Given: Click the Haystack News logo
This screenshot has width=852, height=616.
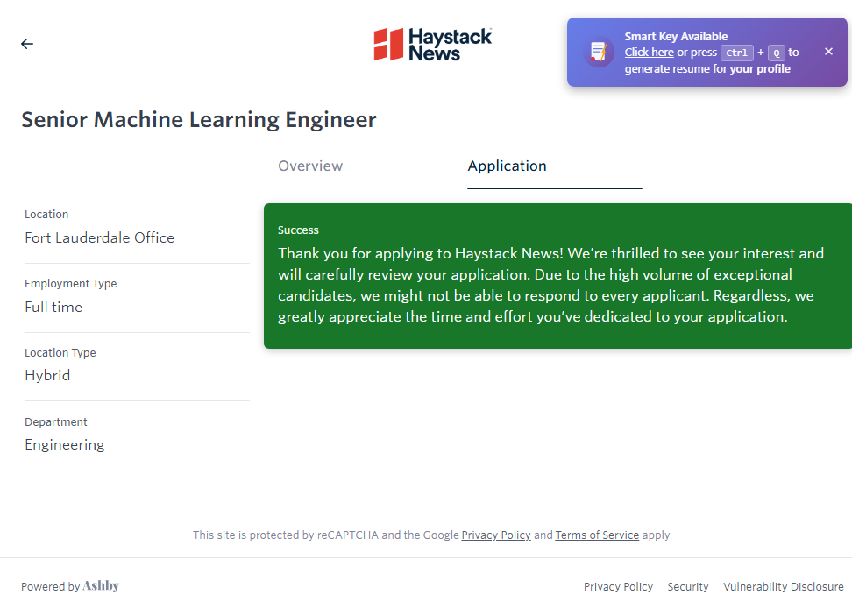Looking at the screenshot, I should pos(432,45).
